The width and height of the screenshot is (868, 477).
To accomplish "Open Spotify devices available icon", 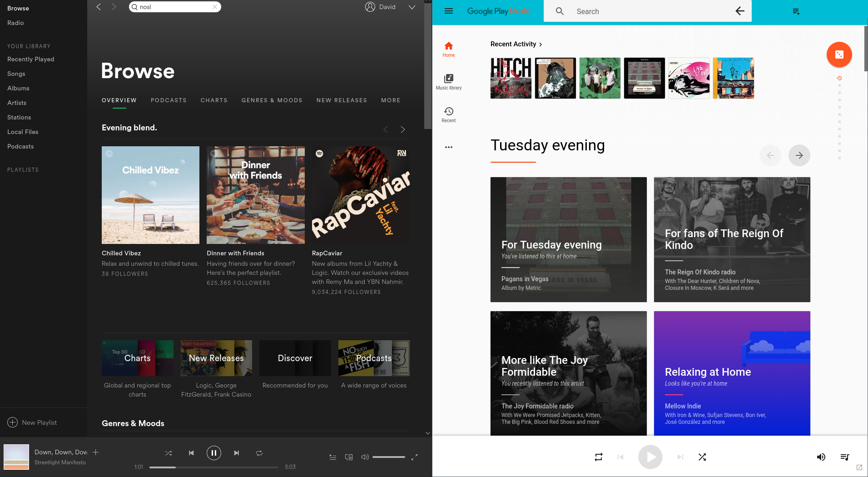I will tap(349, 457).
